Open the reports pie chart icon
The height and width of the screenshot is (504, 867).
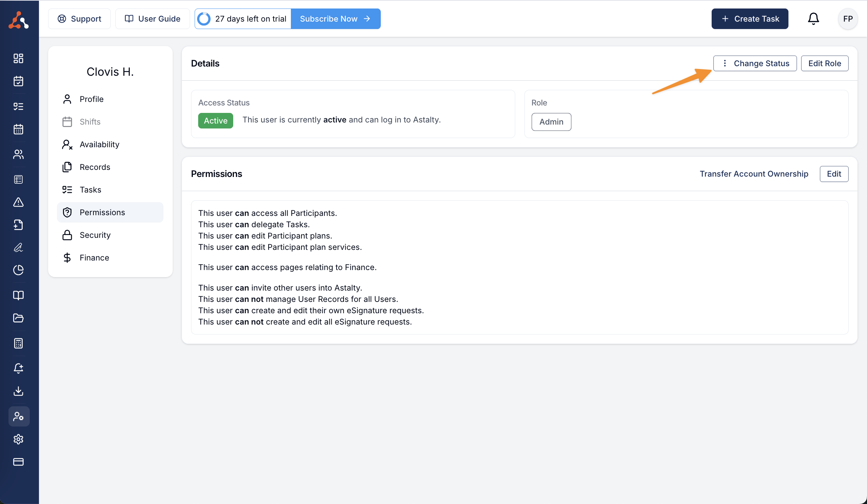[18, 270]
